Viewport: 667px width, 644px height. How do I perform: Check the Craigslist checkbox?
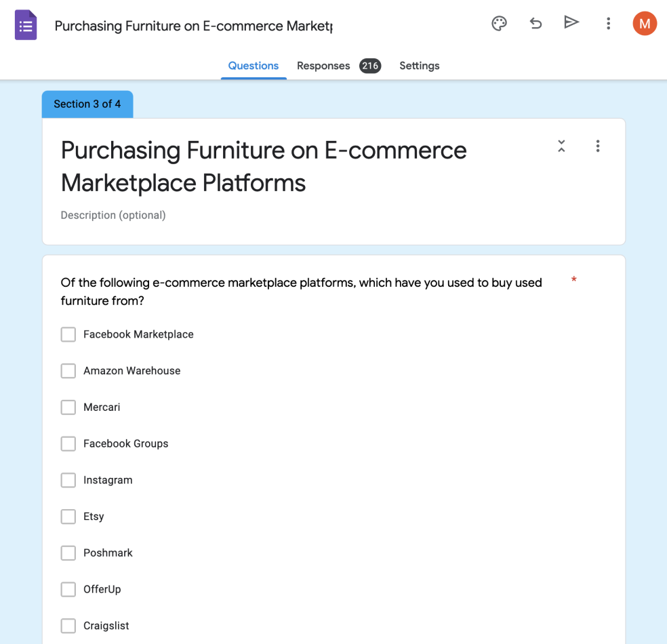(x=68, y=626)
